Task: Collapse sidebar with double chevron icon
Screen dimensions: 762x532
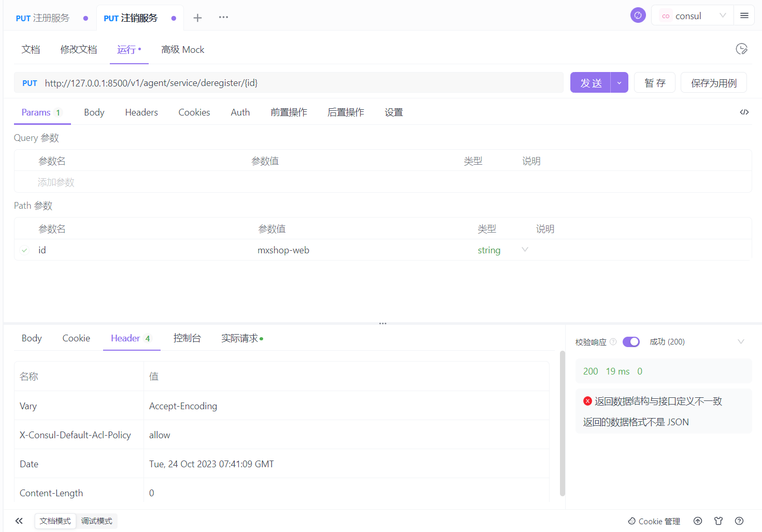Action: pyautogui.click(x=19, y=521)
